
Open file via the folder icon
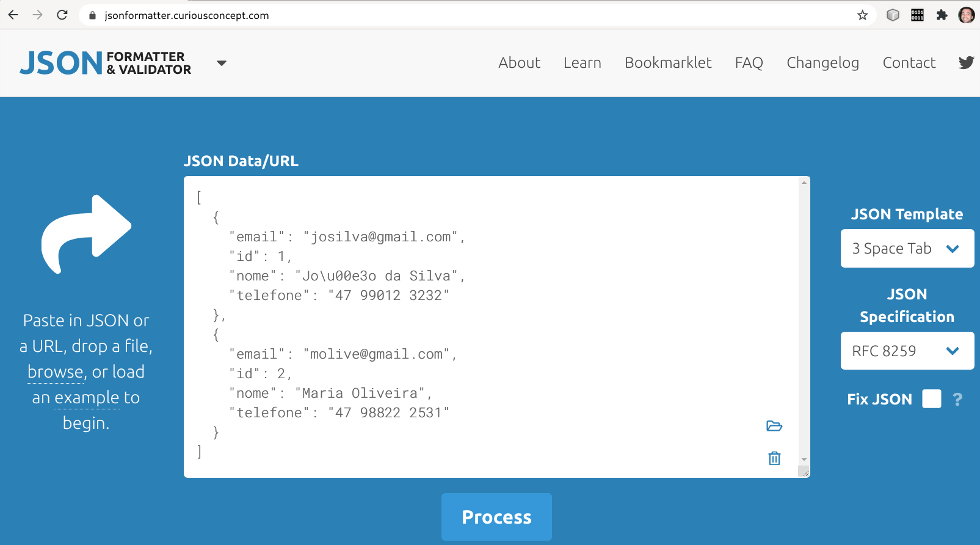point(774,426)
